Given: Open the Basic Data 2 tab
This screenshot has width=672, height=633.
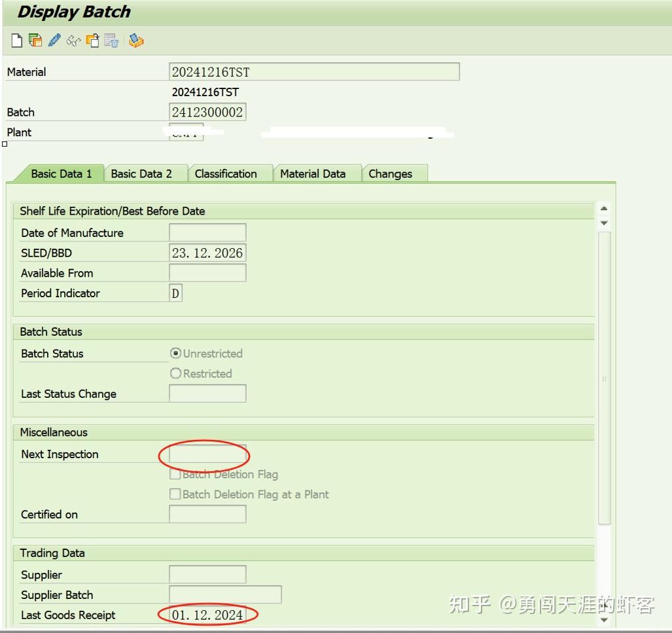Looking at the screenshot, I should (145, 173).
